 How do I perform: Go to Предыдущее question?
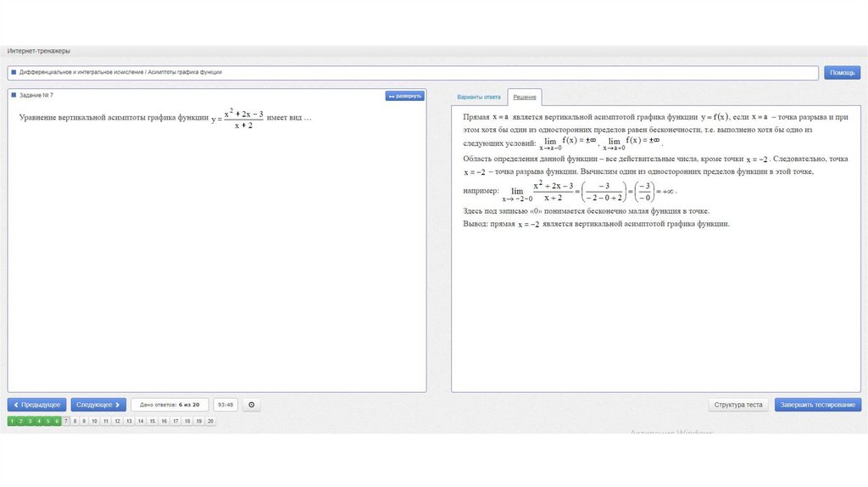click(37, 405)
